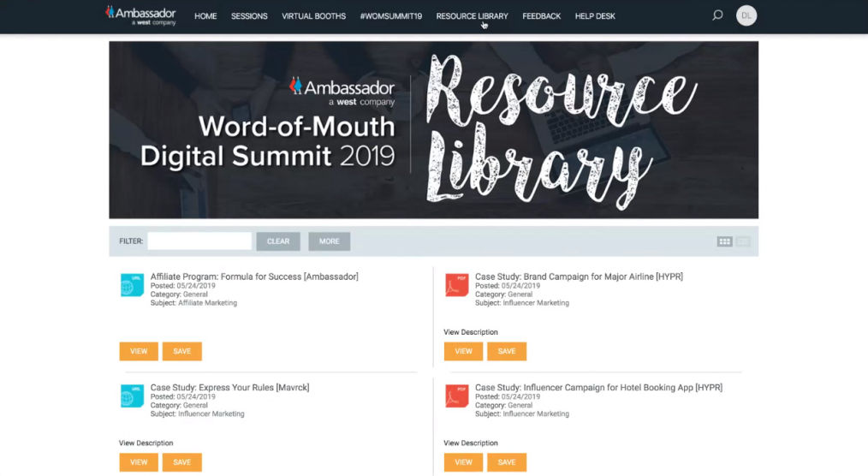Open SESSIONS menu item
The width and height of the screenshot is (868, 476).
coord(249,16)
